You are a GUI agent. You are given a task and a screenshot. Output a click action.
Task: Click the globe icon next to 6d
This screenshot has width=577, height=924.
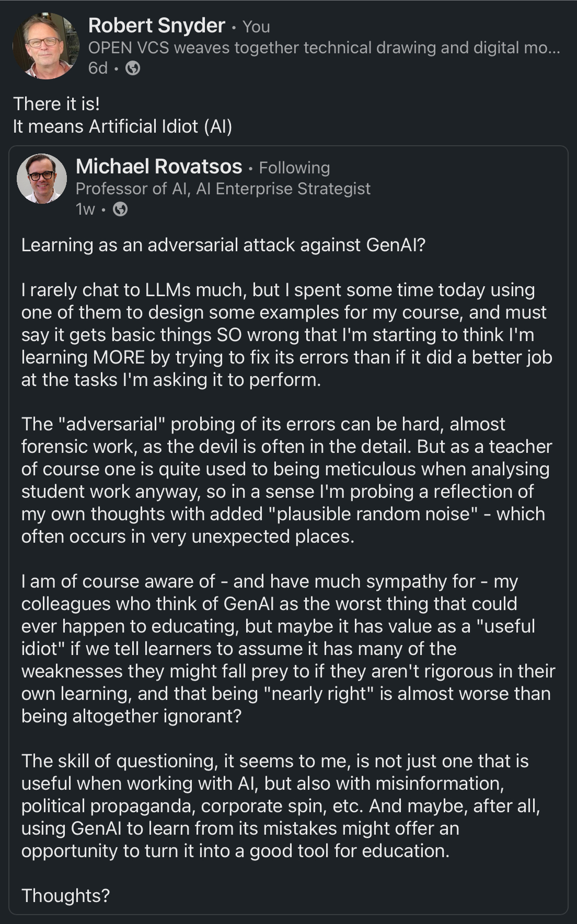[x=133, y=68]
